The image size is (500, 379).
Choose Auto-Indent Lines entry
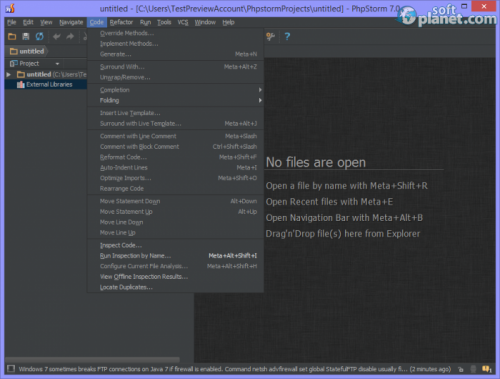click(x=176, y=168)
